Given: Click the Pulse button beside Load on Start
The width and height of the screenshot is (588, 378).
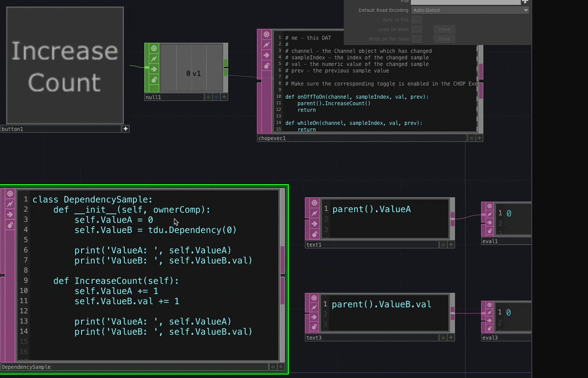Looking at the screenshot, I should coord(444,29).
